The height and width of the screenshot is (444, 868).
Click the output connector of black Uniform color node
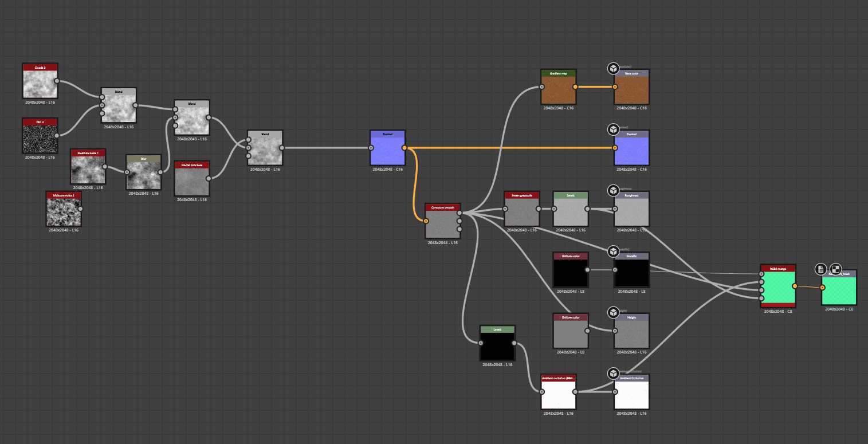587,270
